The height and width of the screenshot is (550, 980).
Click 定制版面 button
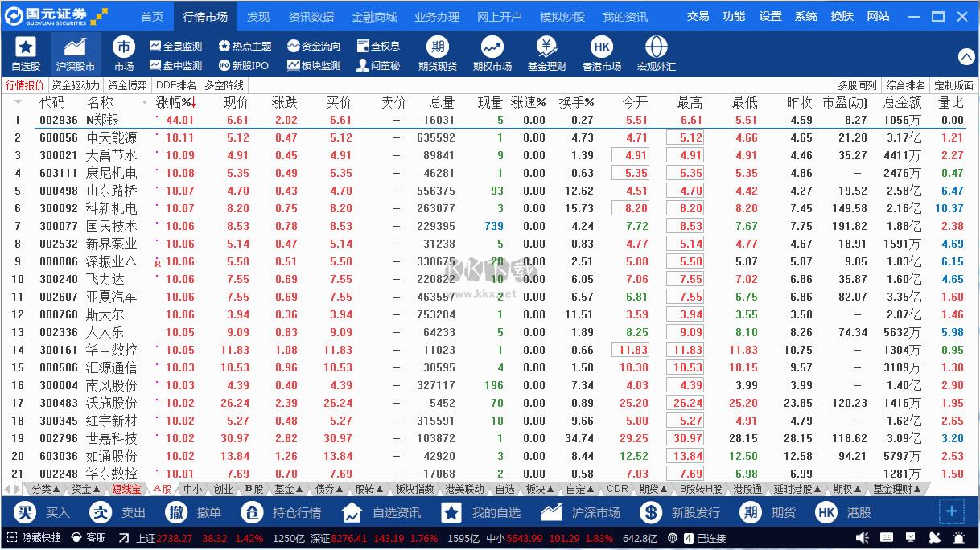point(954,85)
